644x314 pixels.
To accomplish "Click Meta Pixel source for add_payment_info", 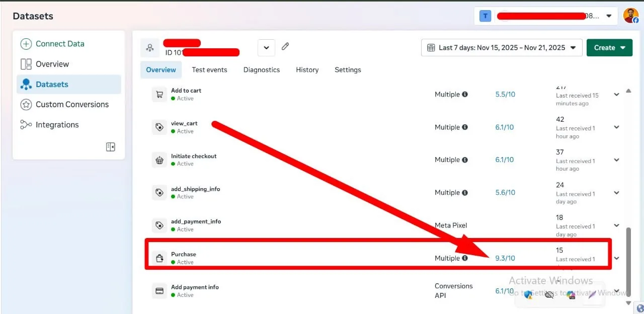I will (451, 225).
